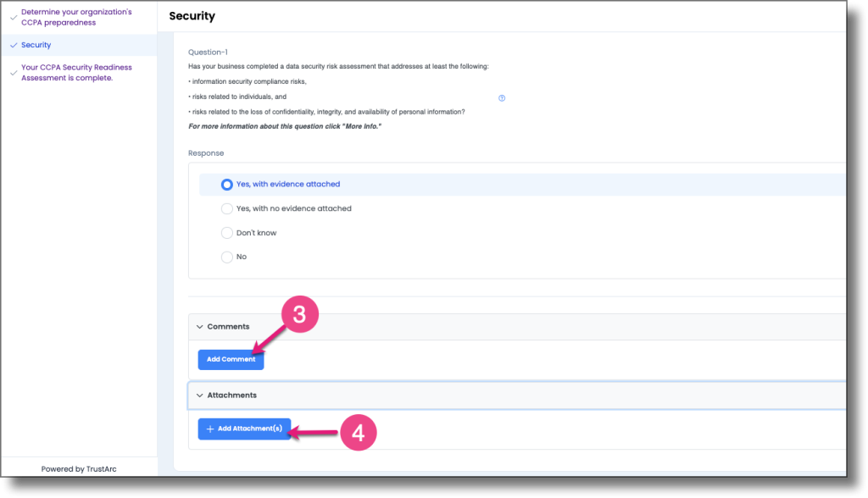The image size is (868, 498).
Task: Collapse the Comments section chevron
Action: (x=199, y=327)
